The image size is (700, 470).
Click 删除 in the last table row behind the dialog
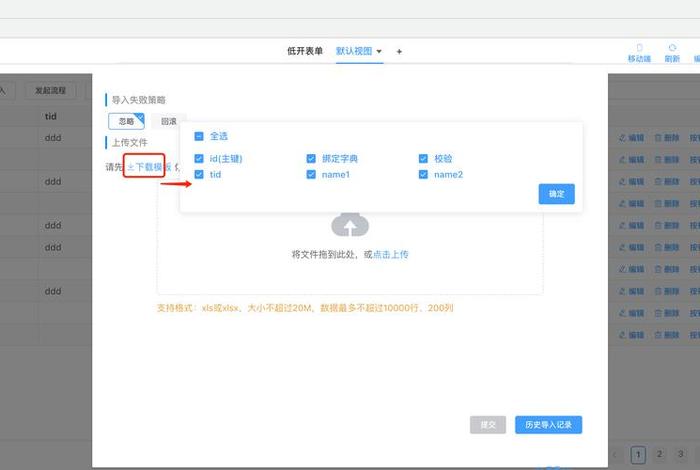(667, 335)
